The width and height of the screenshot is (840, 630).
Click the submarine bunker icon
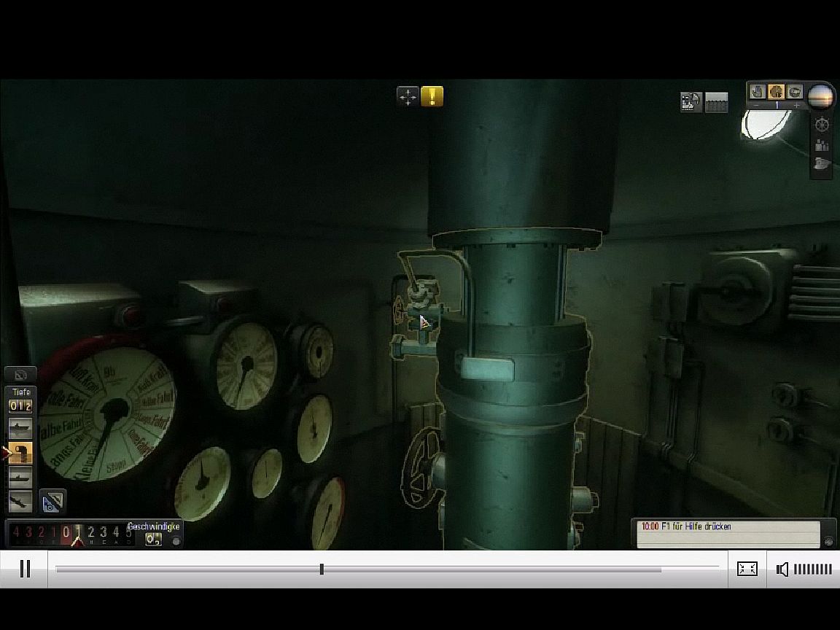822,164
